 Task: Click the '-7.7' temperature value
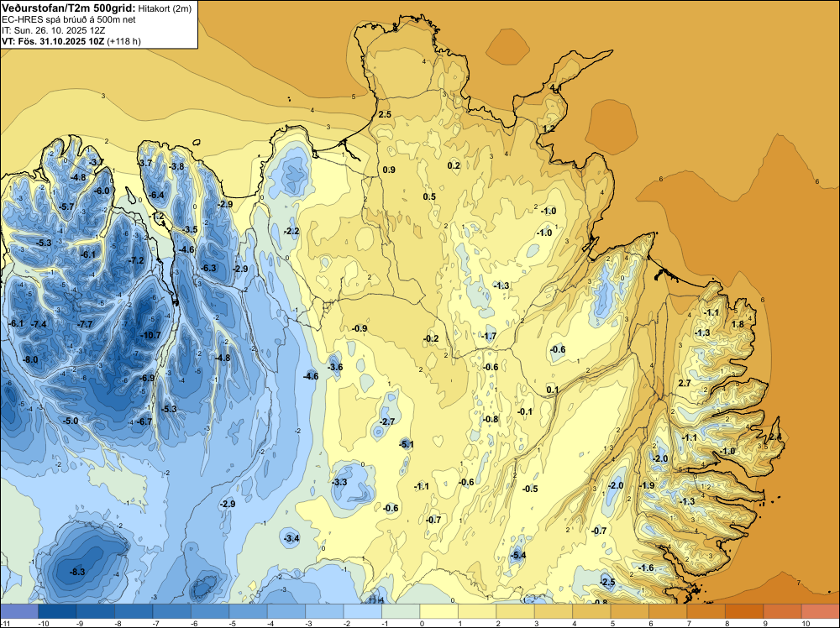click(85, 324)
